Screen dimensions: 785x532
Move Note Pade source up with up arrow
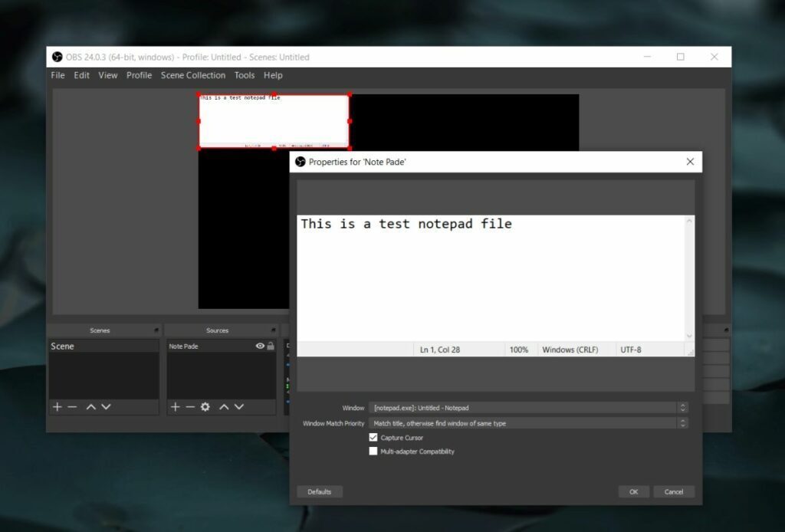coord(224,407)
